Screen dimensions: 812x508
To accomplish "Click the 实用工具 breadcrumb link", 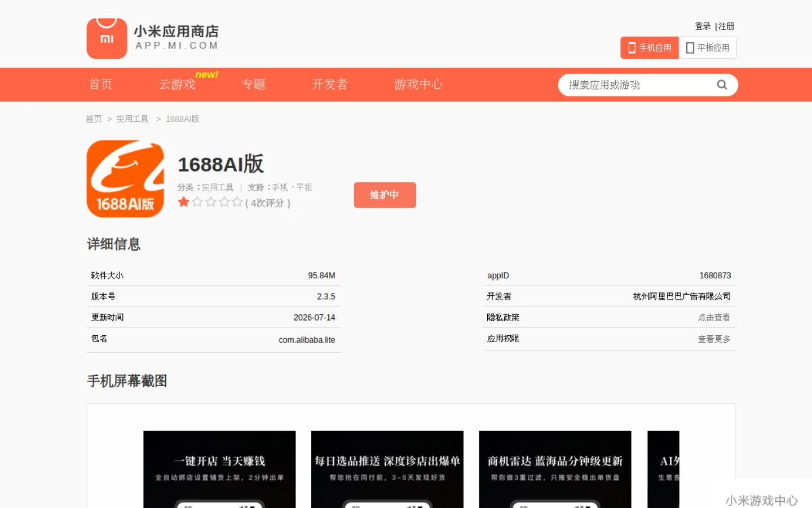I will (x=132, y=119).
